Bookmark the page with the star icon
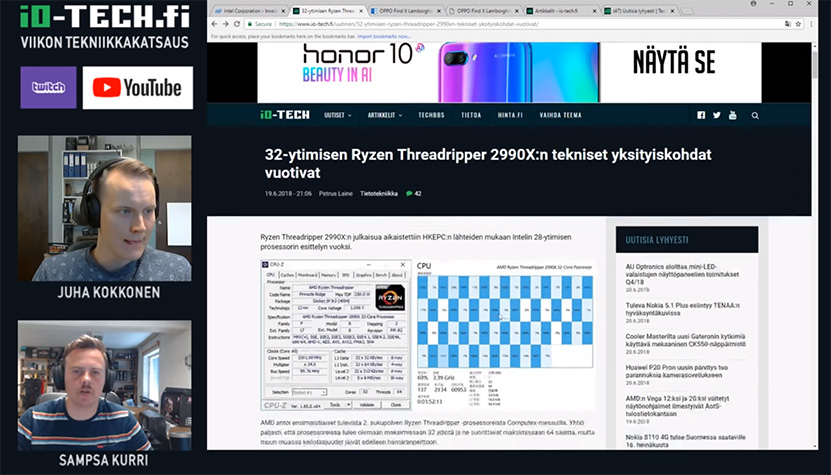The image size is (831, 475). 798,24
